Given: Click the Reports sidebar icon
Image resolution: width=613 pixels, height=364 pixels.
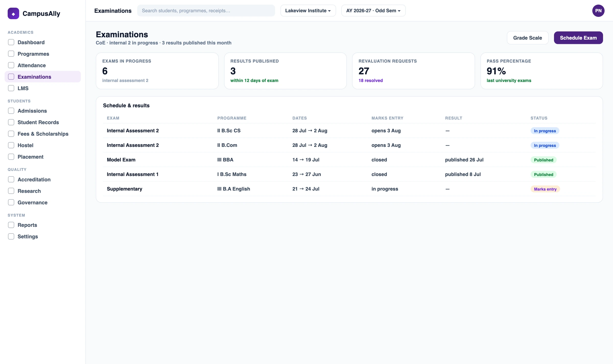Looking at the screenshot, I should pos(11,225).
